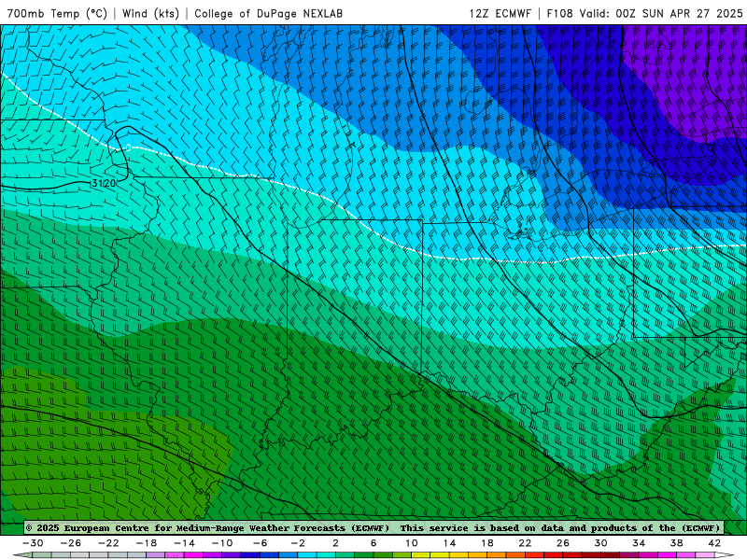Click the "700mb Temp (°C)" title text

[x=57, y=13]
